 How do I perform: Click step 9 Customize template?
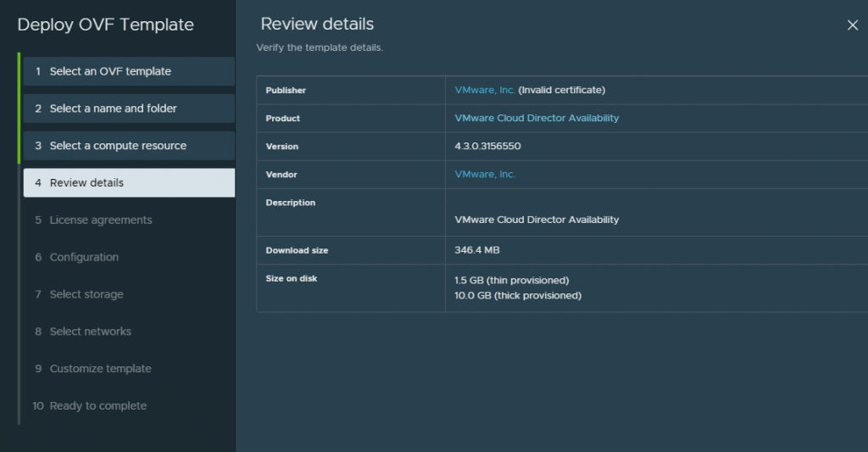[129, 368]
